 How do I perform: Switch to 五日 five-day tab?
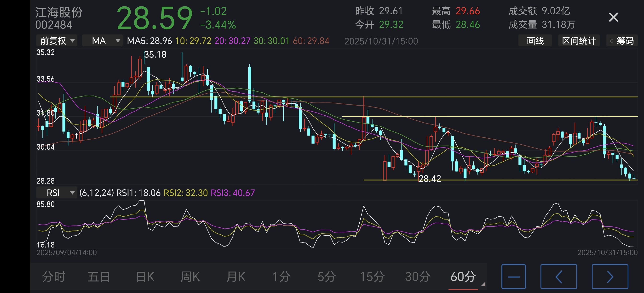point(99,276)
